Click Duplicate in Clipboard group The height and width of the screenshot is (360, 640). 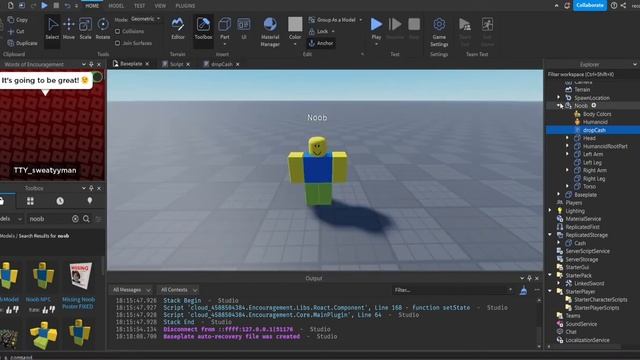[x=22, y=43]
